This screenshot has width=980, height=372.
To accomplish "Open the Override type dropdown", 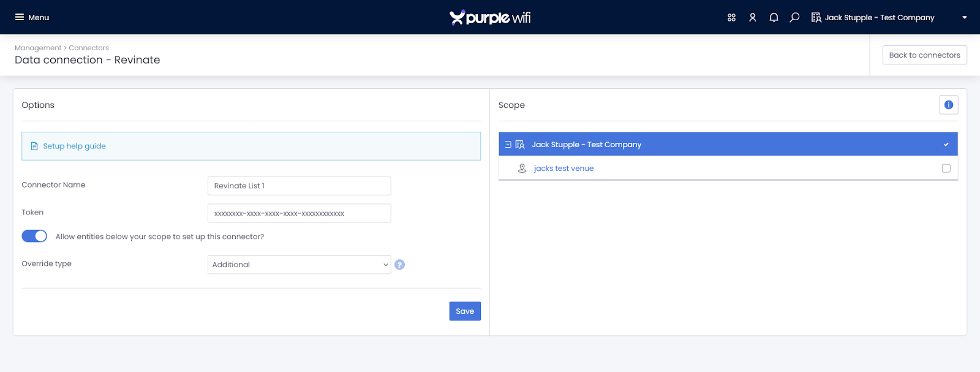I will click(x=299, y=265).
